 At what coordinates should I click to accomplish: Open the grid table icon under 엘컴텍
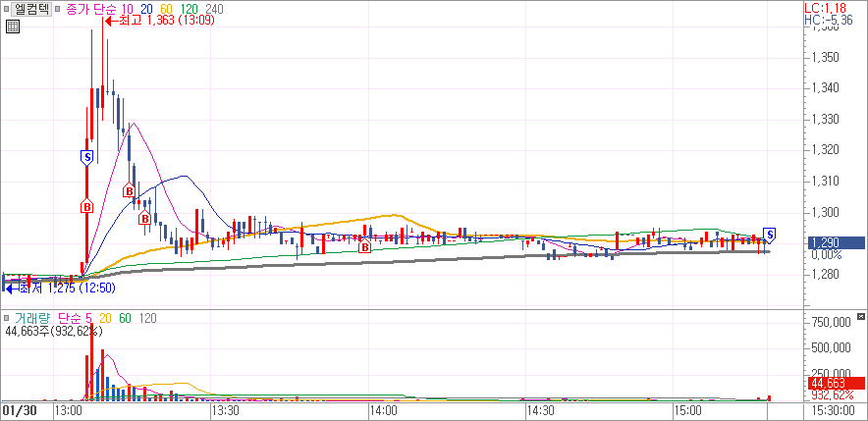[12, 26]
